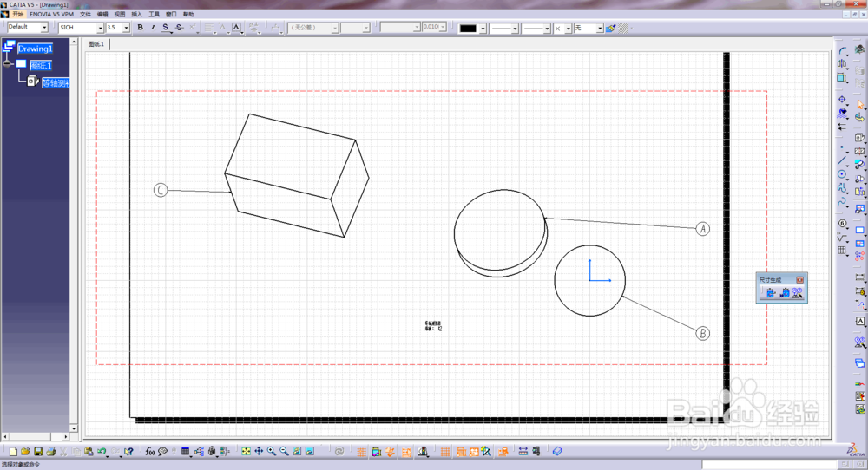Image resolution: width=868 pixels, height=470 pixels.
Task: Open the 开始 menu
Action: coord(17,14)
